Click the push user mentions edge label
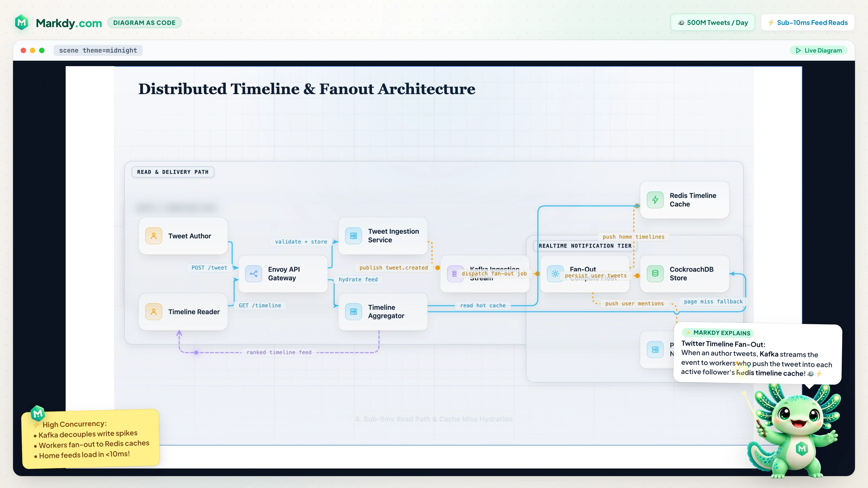This screenshot has width=868, height=488. click(x=634, y=303)
